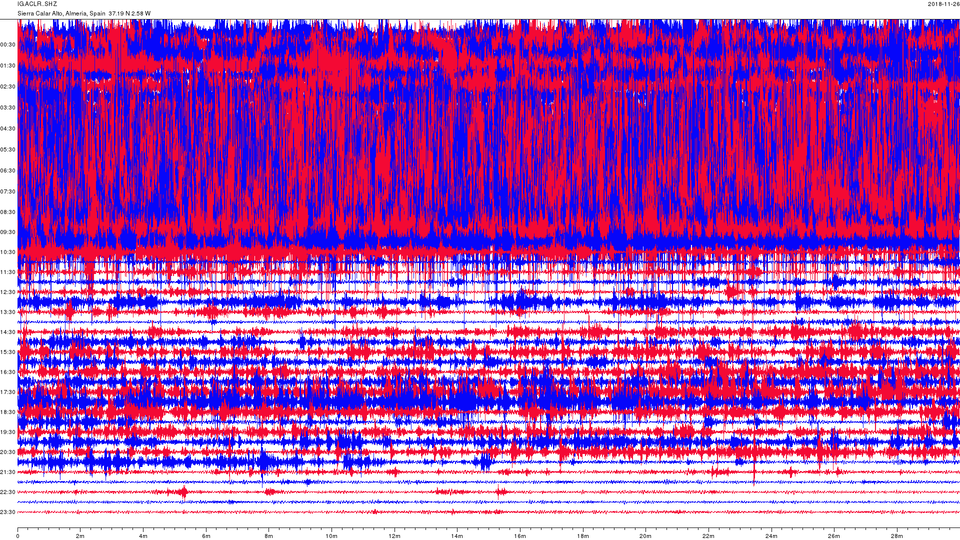Click the 14m tick label on minute axis

pos(457,536)
